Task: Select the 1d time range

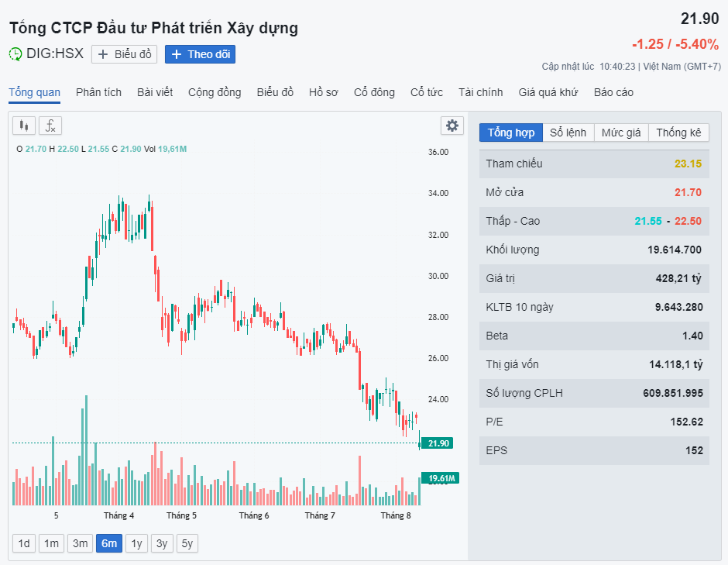Action: click(x=24, y=543)
